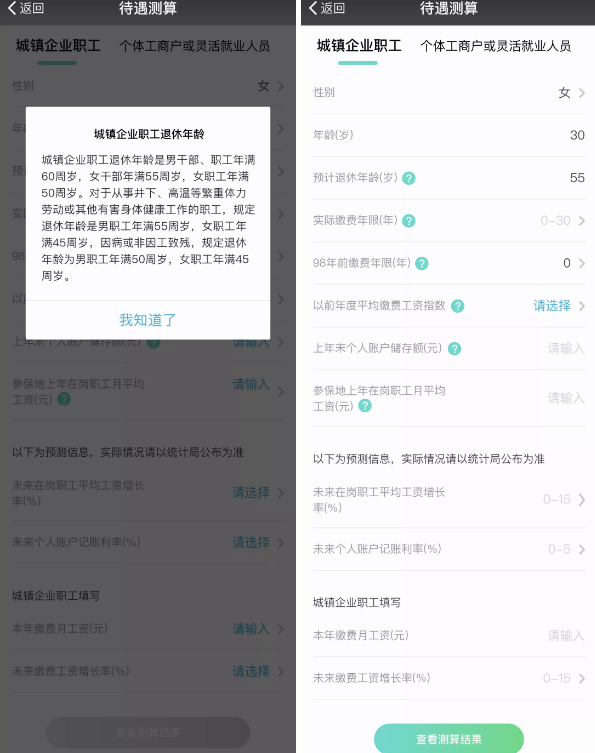Image resolution: width=595 pixels, height=753 pixels.
Task: Fill 本年缴费月工资(元) 请输入 in left screen
Action: point(251,629)
